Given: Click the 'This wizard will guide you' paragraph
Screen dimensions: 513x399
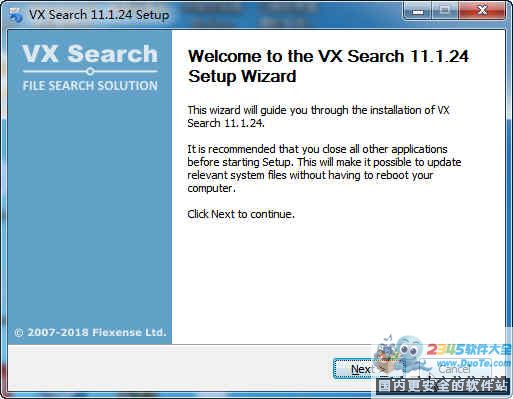Looking at the screenshot, I should 318,116.
